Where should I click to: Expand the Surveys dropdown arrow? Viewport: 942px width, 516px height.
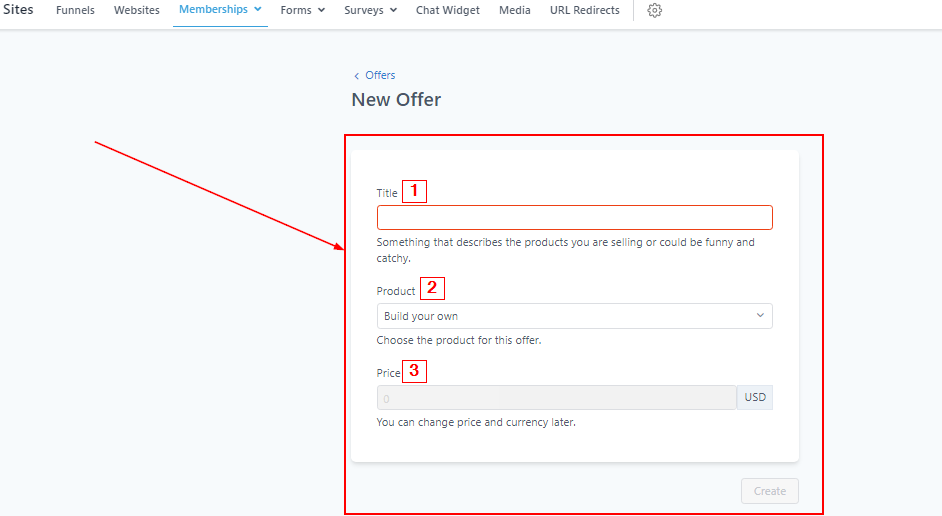click(x=393, y=10)
